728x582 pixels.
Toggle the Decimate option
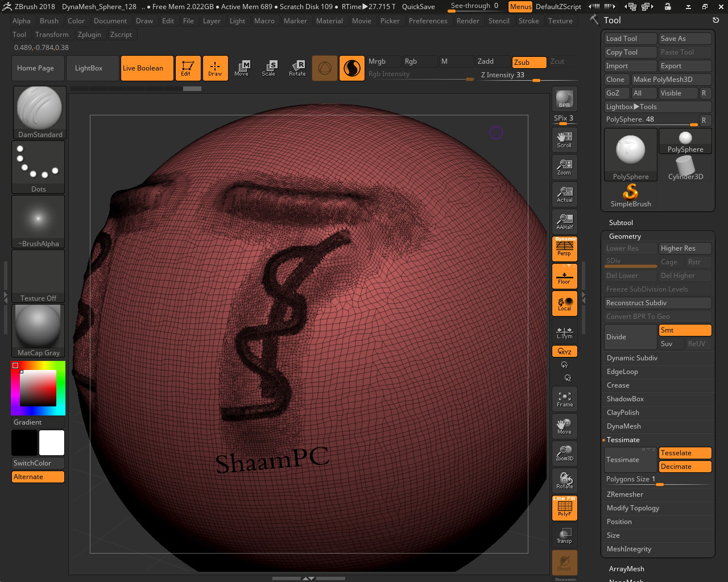(685, 467)
